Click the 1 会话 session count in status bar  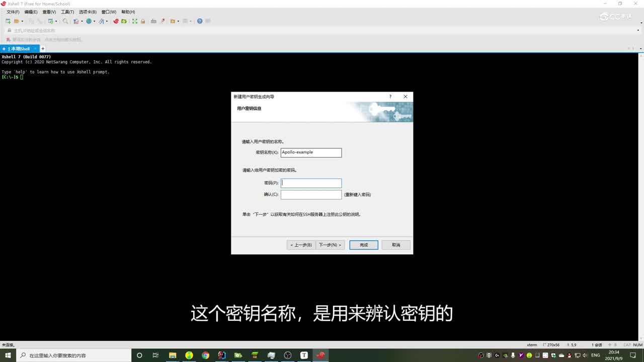[x=597, y=345]
